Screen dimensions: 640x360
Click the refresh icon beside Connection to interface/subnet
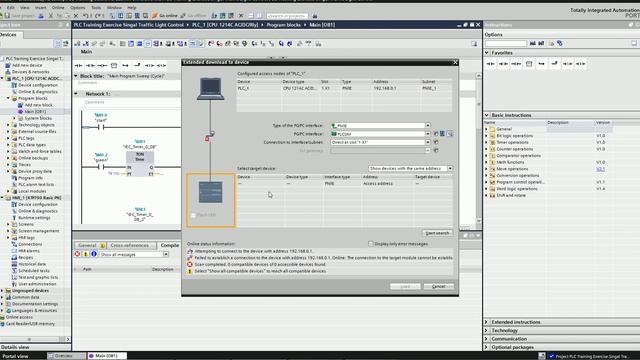(x=436, y=142)
